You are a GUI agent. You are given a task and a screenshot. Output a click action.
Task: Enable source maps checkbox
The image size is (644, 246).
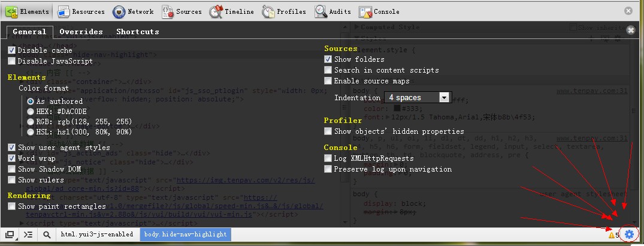(x=328, y=80)
